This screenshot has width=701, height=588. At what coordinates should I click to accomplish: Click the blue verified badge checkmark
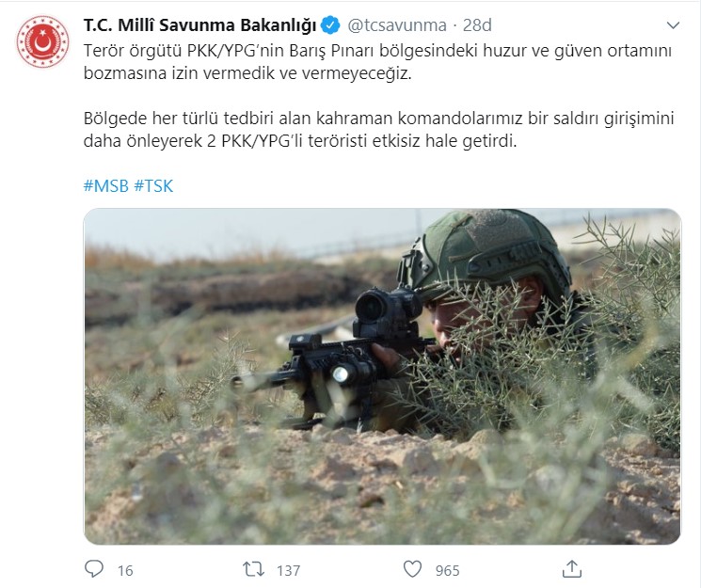(330, 25)
